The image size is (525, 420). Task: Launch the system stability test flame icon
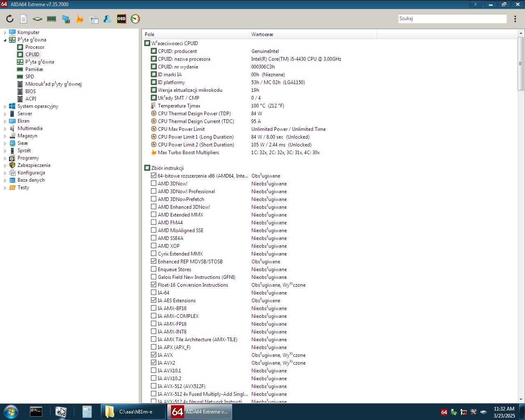pos(80,19)
